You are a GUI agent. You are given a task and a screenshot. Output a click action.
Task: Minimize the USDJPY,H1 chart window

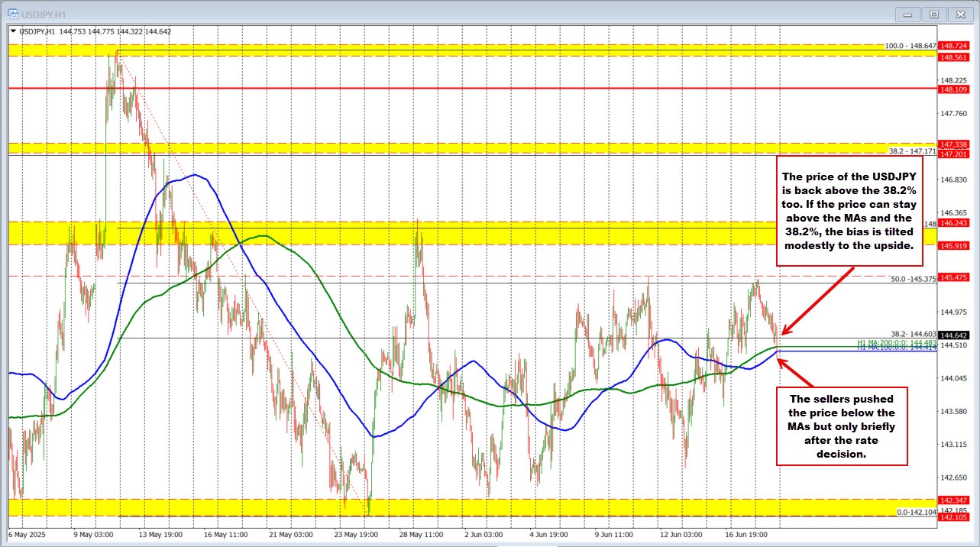[907, 14]
